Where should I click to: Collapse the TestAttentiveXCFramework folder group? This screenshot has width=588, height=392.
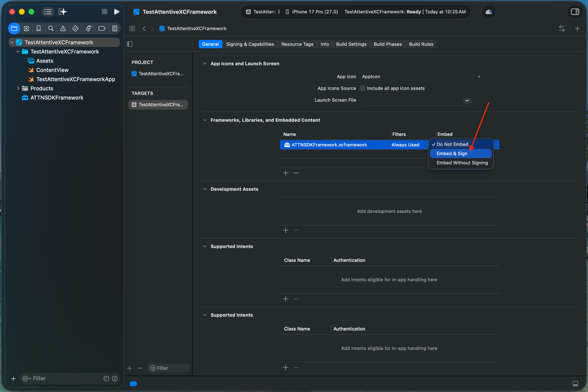pos(18,51)
